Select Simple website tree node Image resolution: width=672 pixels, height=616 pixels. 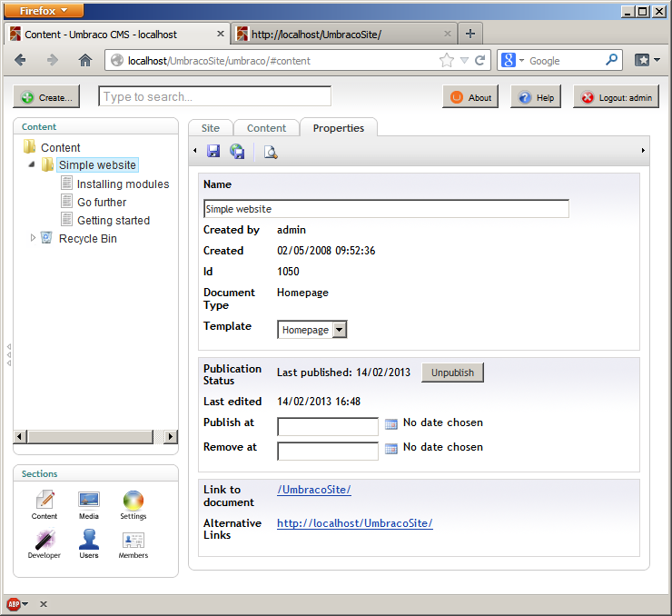click(97, 164)
